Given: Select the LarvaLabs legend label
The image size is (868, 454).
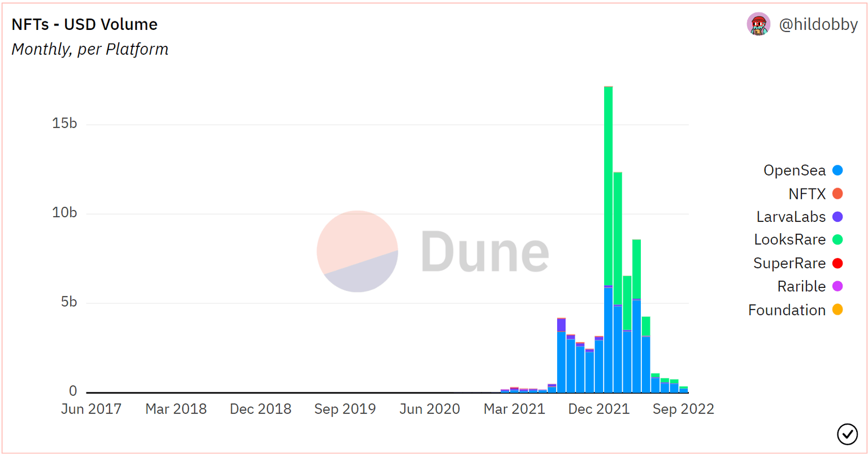Looking at the screenshot, I should [x=791, y=217].
